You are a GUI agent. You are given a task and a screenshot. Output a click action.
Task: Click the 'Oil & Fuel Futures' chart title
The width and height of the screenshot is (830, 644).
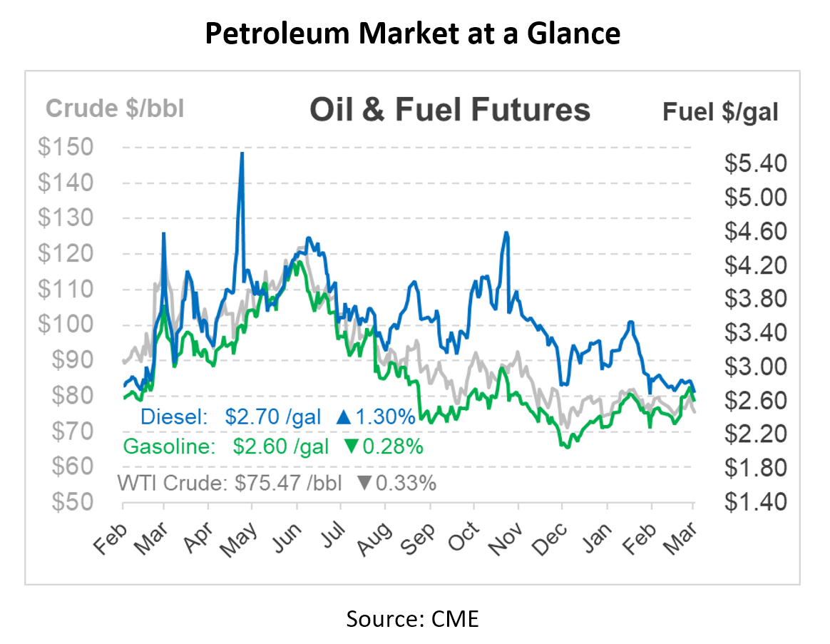[x=449, y=110]
